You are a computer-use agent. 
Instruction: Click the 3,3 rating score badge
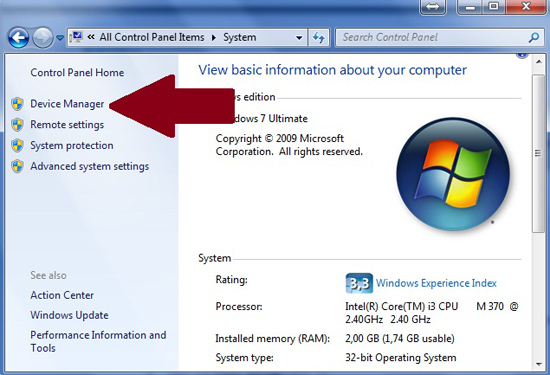359,283
